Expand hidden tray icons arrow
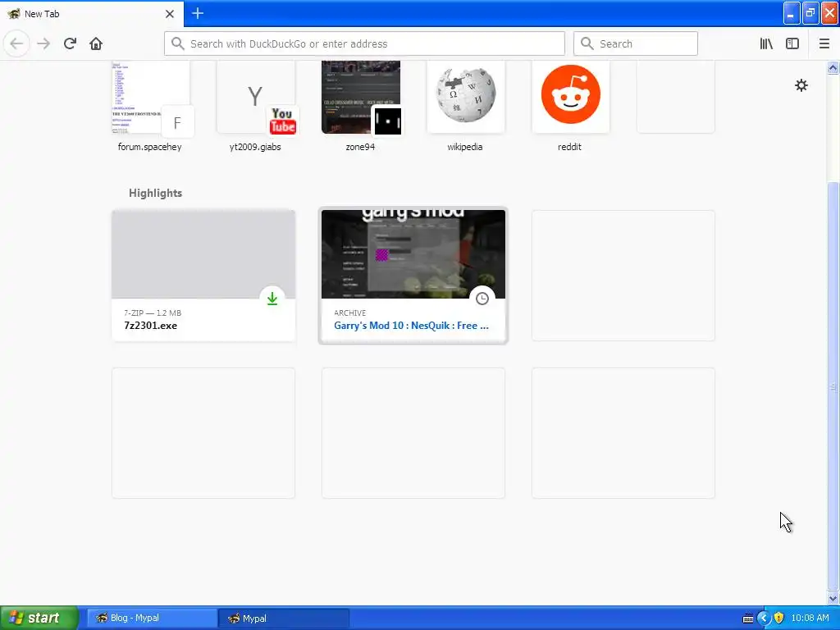Screen dimensions: 840x630 pos(764,619)
